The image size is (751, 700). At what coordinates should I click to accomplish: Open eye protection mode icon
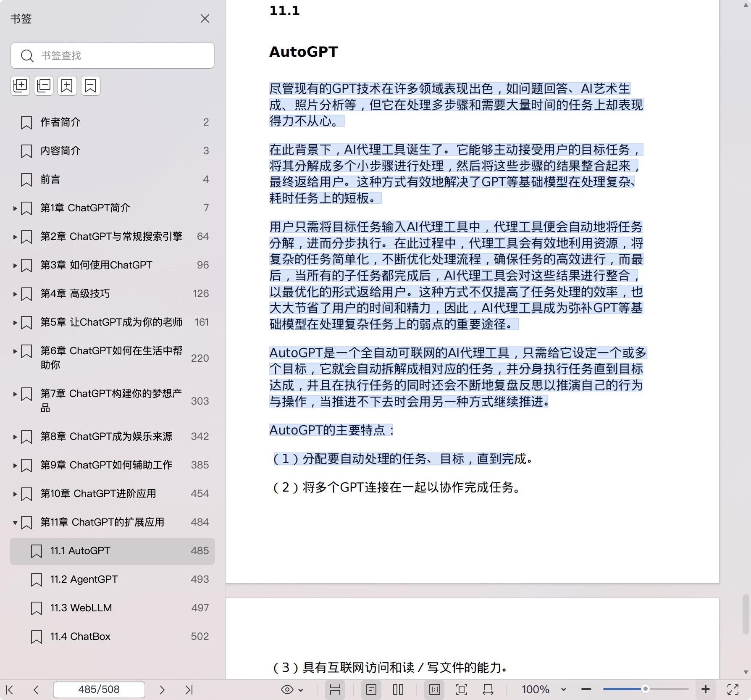coord(287,689)
